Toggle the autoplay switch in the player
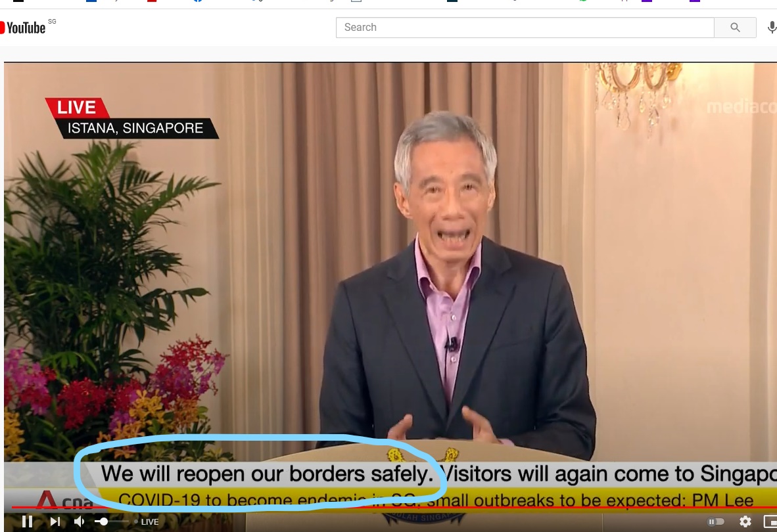 click(715, 521)
